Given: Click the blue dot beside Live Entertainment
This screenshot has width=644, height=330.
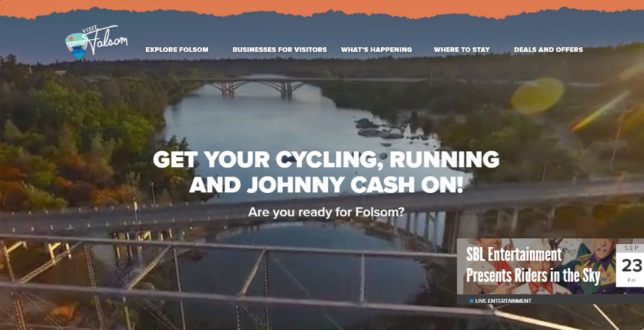Looking at the screenshot, I should point(471,301).
